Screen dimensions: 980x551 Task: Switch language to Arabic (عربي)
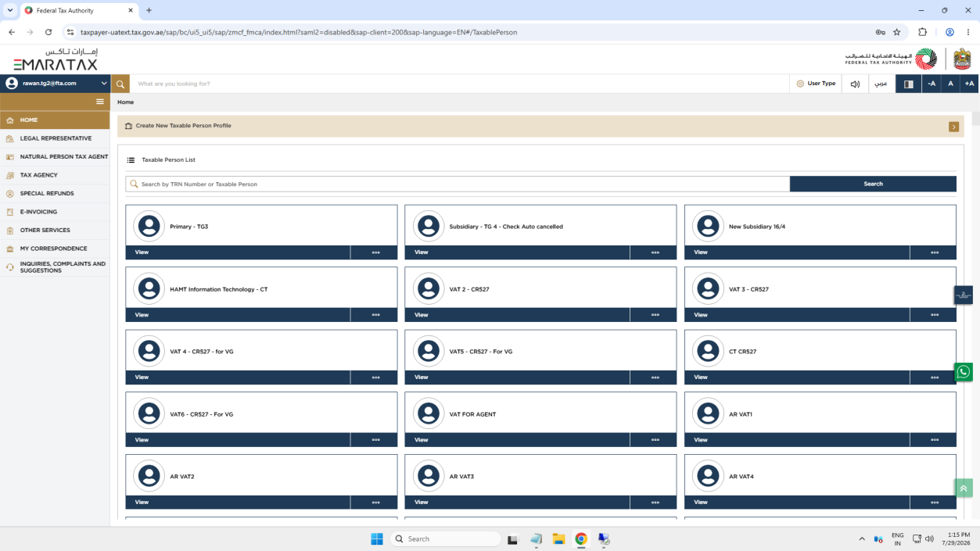881,84
